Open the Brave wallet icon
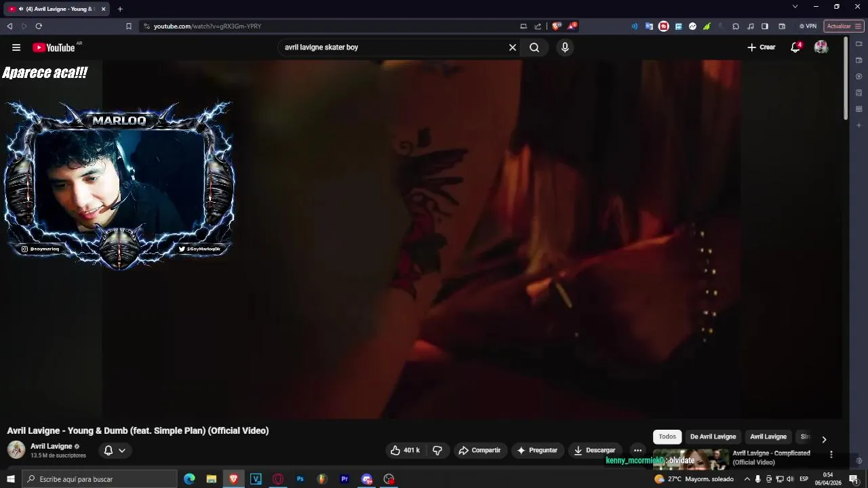 pyautogui.click(x=782, y=26)
